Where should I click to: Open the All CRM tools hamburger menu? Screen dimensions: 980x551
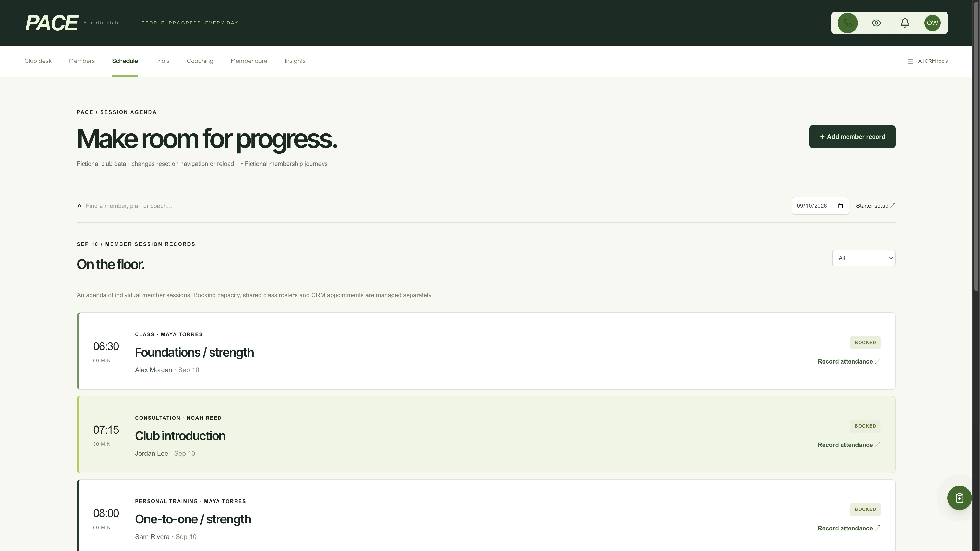pyautogui.click(x=927, y=61)
